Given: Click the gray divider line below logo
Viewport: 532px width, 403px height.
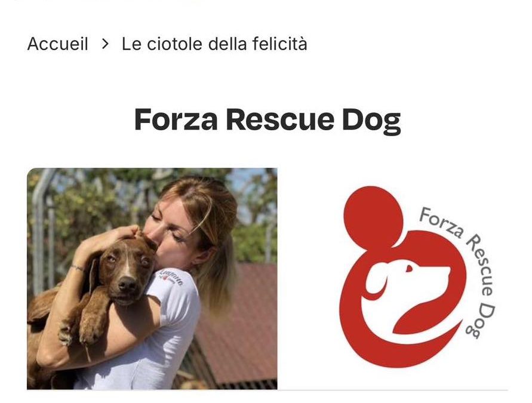Looking at the screenshot, I should pos(392,390).
